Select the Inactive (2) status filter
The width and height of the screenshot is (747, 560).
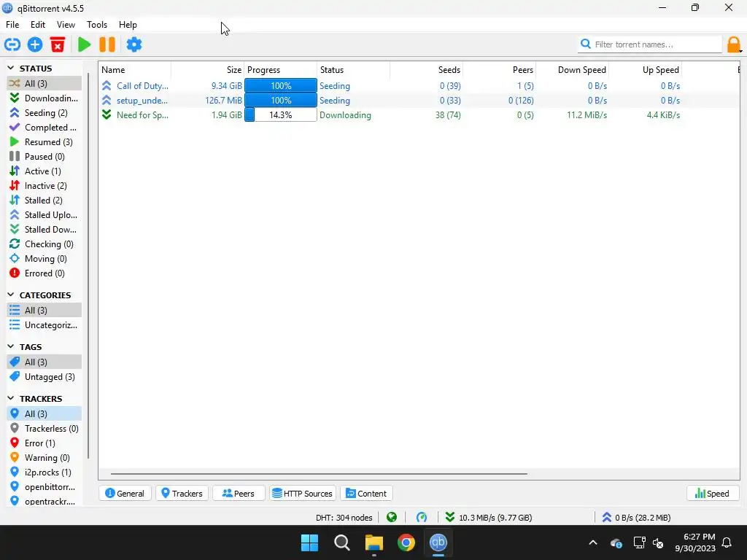coord(44,186)
